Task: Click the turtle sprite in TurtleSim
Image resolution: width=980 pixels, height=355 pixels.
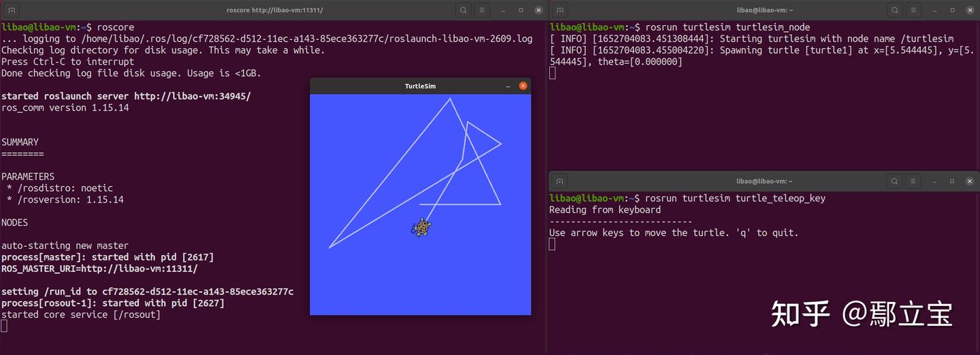Action: click(x=422, y=228)
